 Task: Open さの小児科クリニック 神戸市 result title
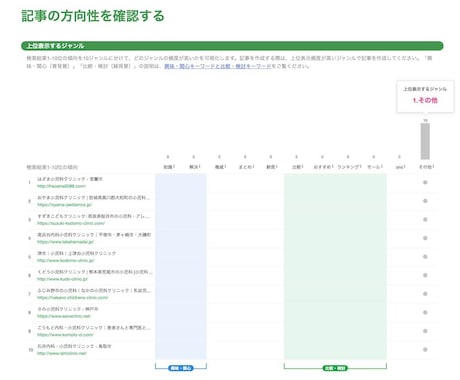tap(68, 309)
